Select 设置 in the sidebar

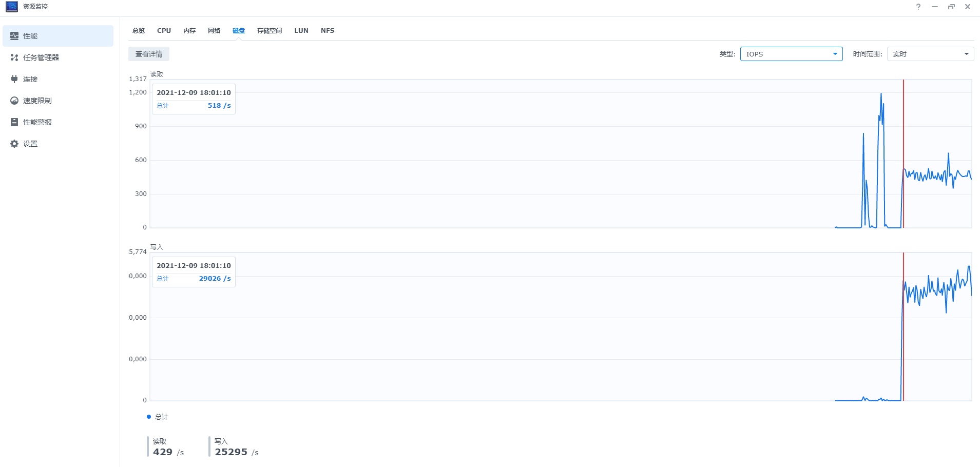[58, 144]
